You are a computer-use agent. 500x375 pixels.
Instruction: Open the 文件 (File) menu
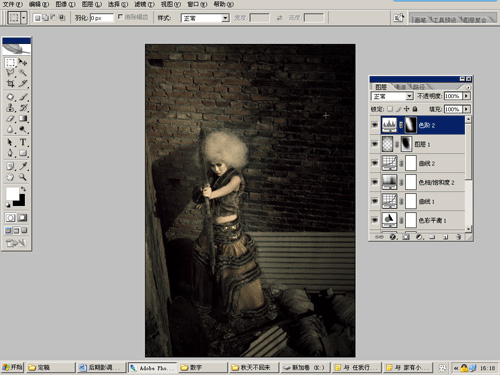click(13, 4)
